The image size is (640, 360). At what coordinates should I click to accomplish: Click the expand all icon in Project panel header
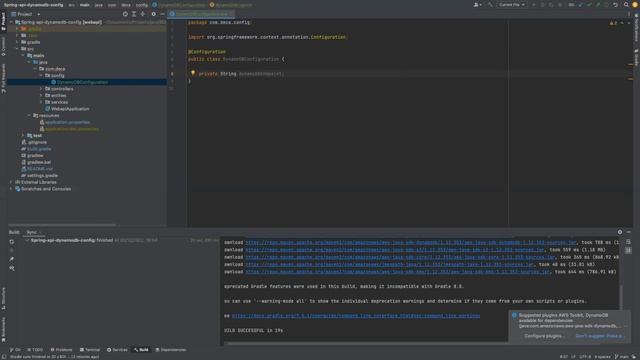134,14
